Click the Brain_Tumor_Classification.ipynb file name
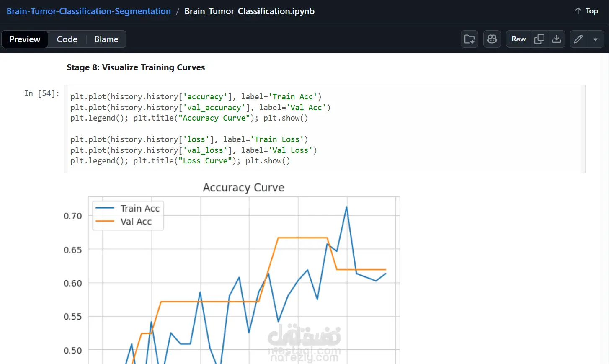The height and width of the screenshot is (364, 609). point(249,11)
